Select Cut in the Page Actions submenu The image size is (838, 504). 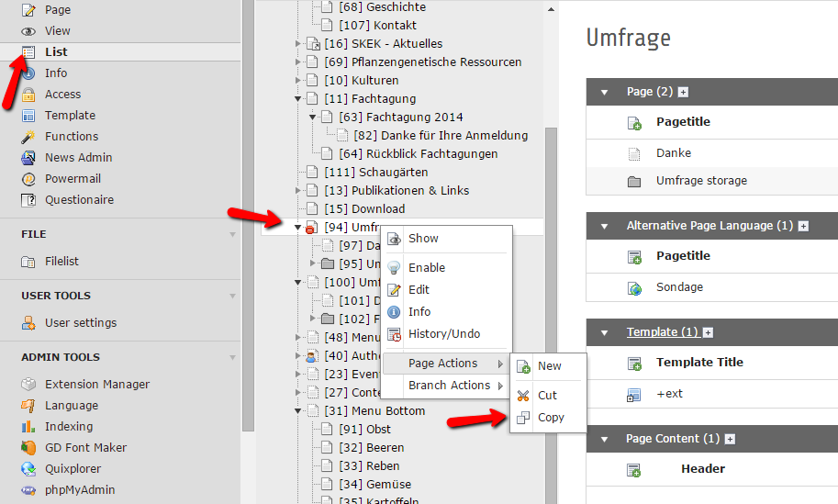point(549,396)
